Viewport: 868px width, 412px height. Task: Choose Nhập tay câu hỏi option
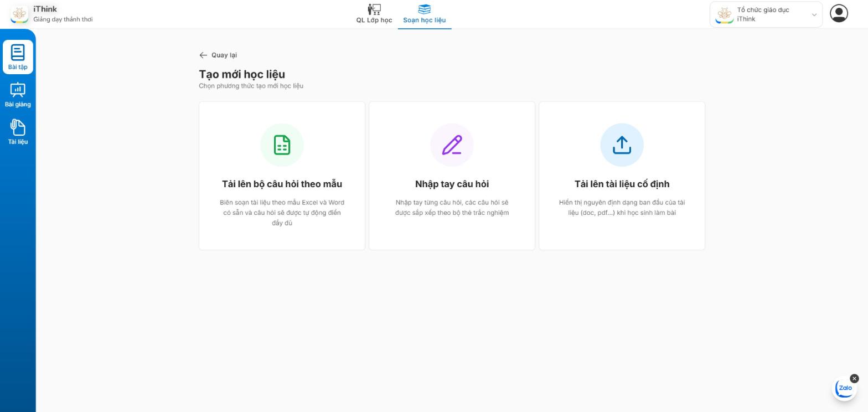[x=452, y=176]
